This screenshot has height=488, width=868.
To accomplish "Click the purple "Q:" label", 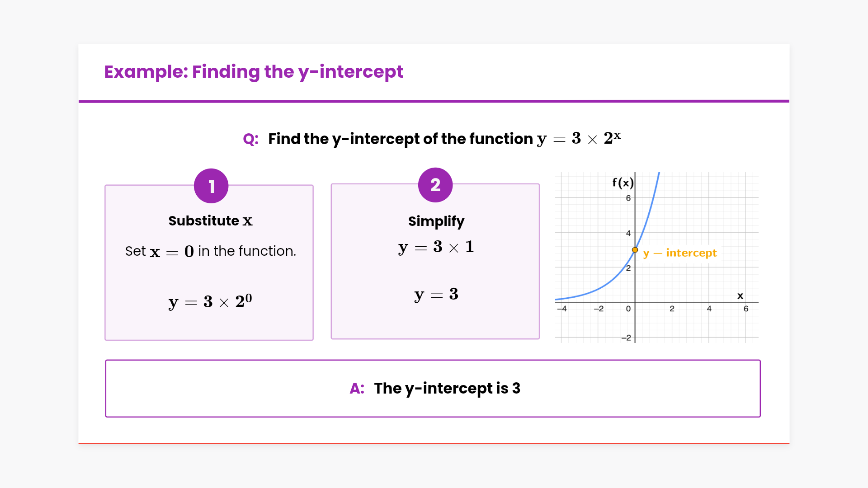I will pos(251,139).
